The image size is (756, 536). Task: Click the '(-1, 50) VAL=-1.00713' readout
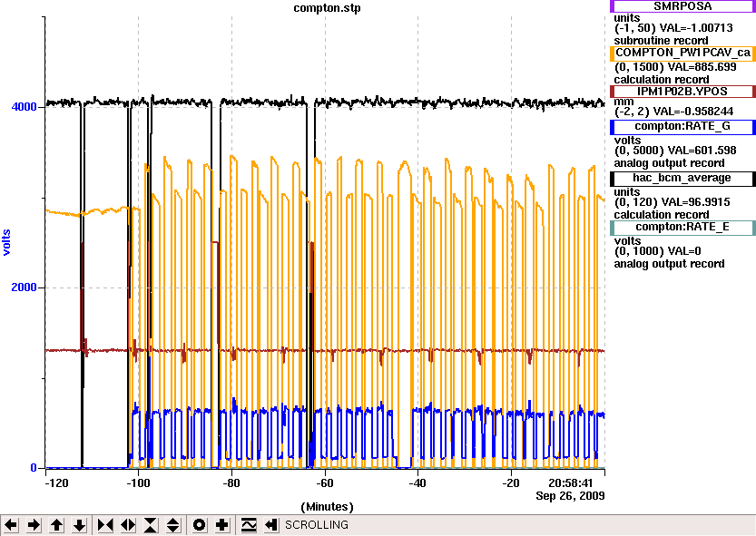pyautogui.click(x=673, y=28)
